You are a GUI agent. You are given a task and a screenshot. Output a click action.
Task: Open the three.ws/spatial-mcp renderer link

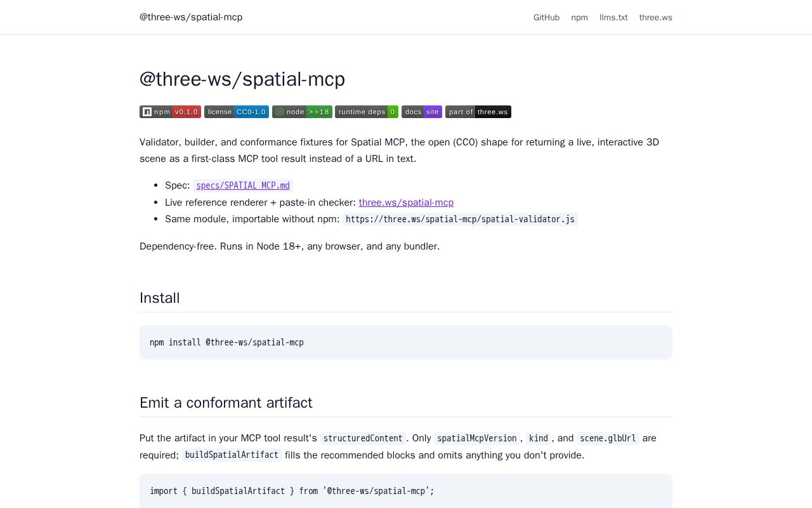click(406, 203)
